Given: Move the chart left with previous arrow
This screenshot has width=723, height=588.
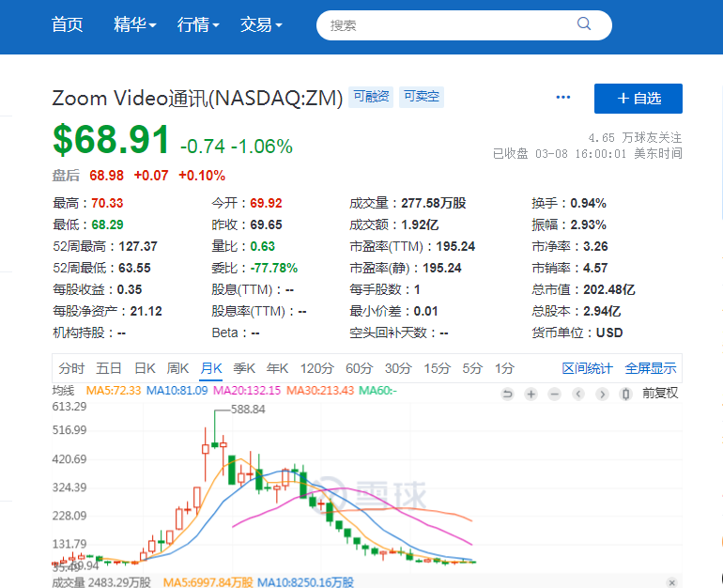Looking at the screenshot, I should 578,394.
